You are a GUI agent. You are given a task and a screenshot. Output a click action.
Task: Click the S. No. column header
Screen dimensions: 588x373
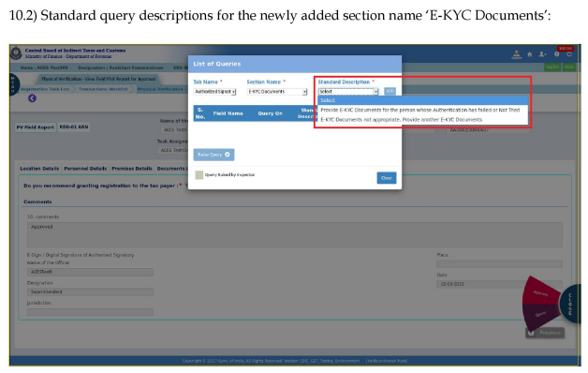tap(200, 113)
